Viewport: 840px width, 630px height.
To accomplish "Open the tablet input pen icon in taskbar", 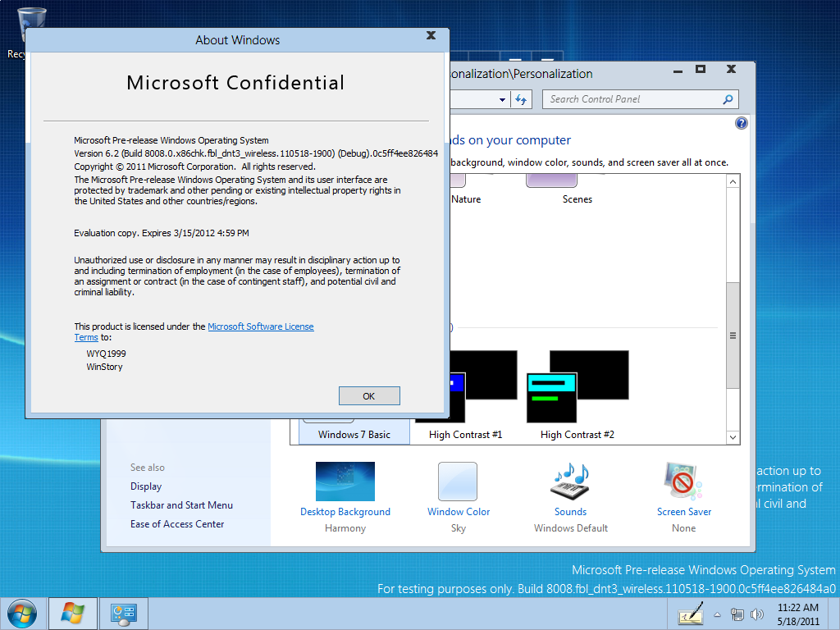I will point(691,614).
